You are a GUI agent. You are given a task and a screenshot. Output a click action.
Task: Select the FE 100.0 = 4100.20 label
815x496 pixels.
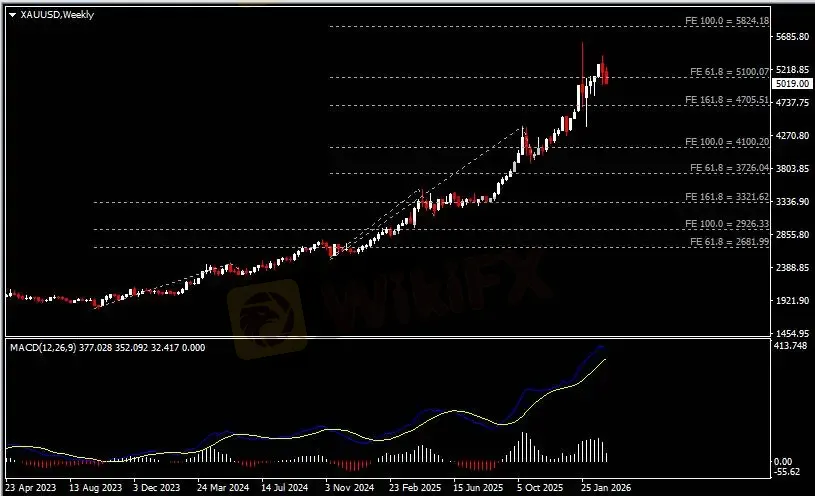[727, 141]
